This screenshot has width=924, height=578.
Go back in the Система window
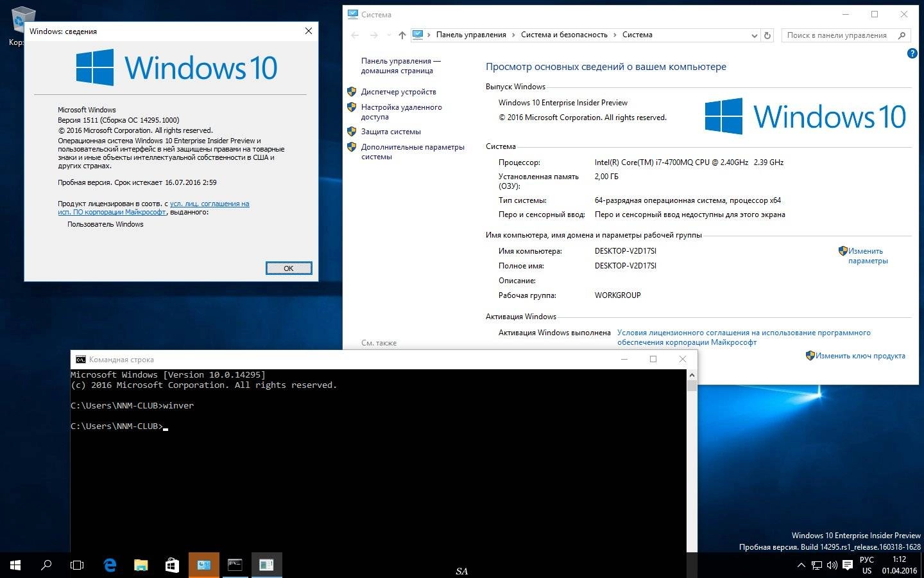(x=355, y=35)
